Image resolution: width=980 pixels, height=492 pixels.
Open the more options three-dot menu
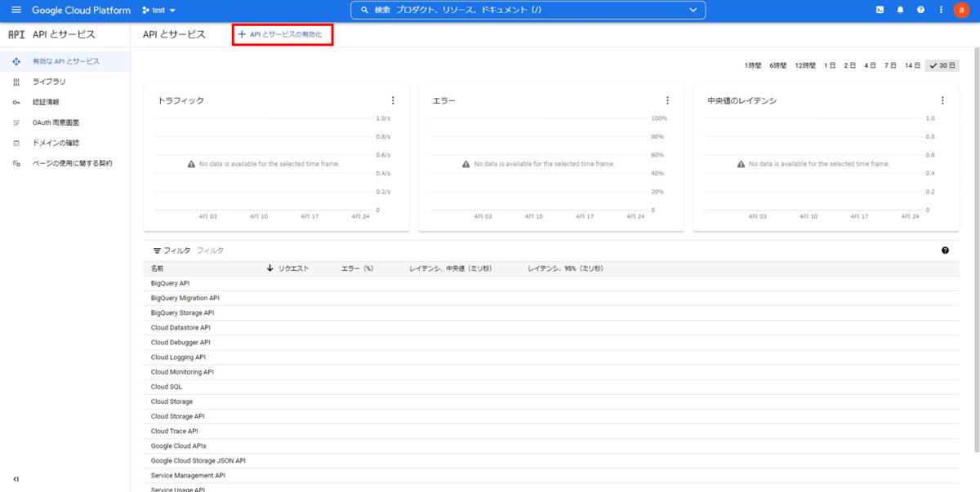click(x=941, y=10)
